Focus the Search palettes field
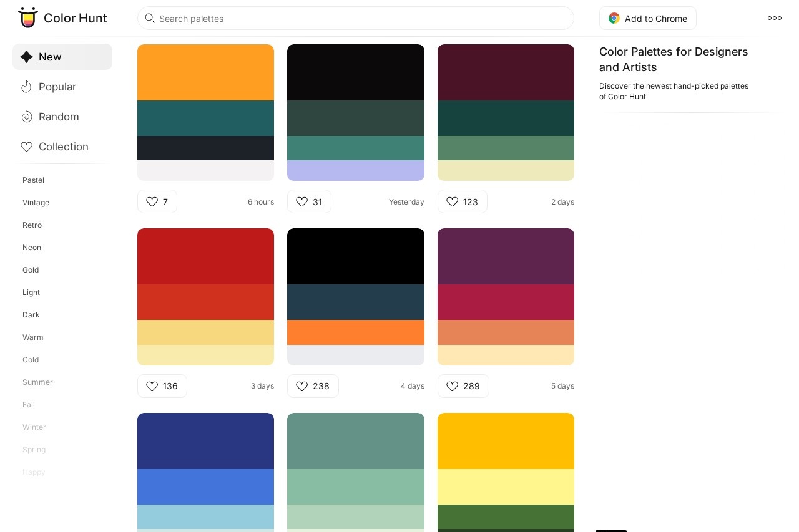Viewport: 799px width, 532px height. coord(356,18)
